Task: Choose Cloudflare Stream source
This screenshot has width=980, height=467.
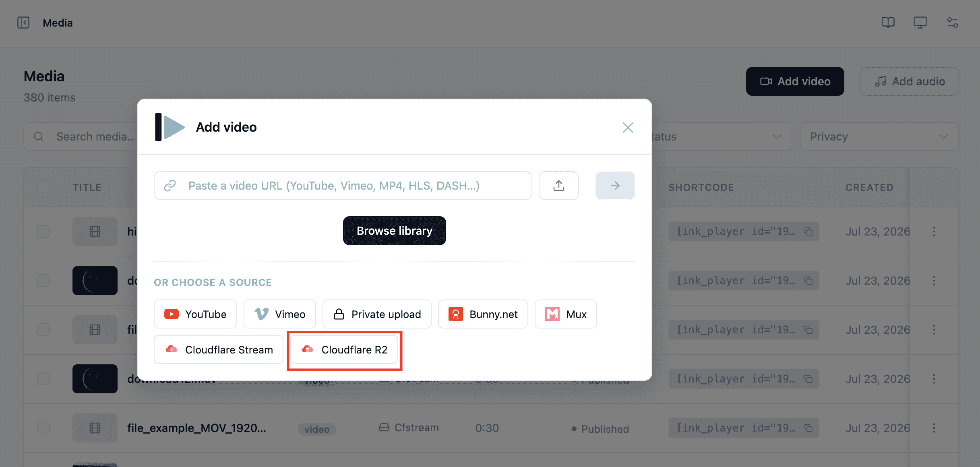Action: [219, 349]
